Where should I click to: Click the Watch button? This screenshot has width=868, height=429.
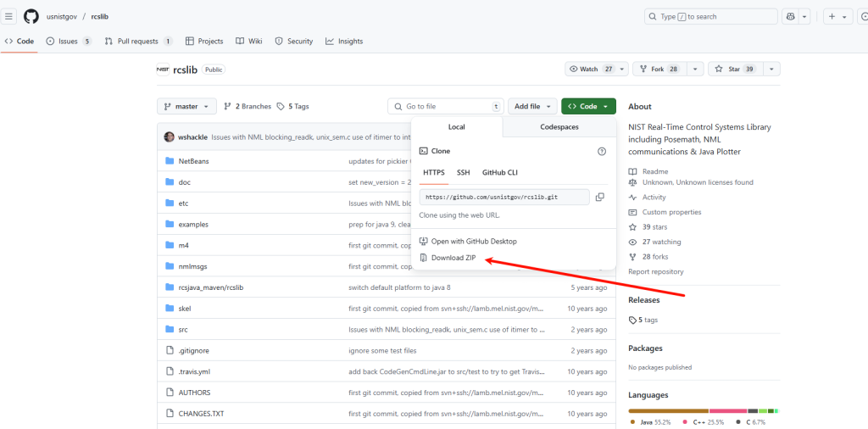591,70
